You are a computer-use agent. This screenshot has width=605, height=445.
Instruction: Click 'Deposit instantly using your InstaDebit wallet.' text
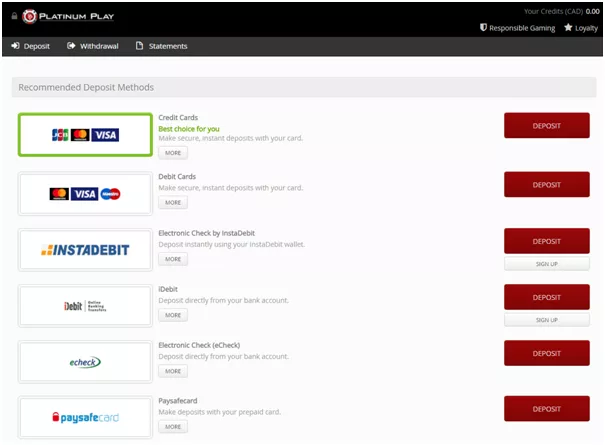[232, 244]
